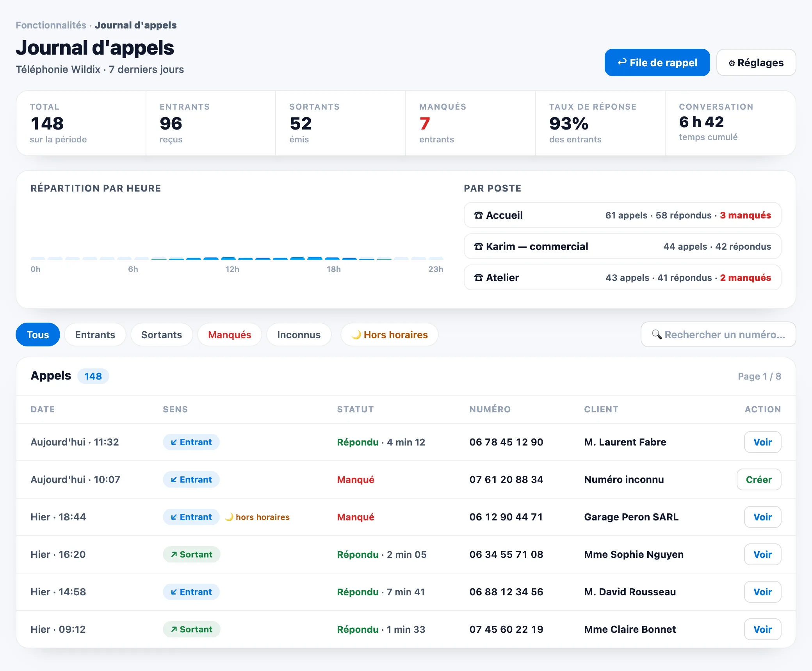Click number 06 34 55 71 08
The height and width of the screenshot is (671, 812).
point(506,554)
